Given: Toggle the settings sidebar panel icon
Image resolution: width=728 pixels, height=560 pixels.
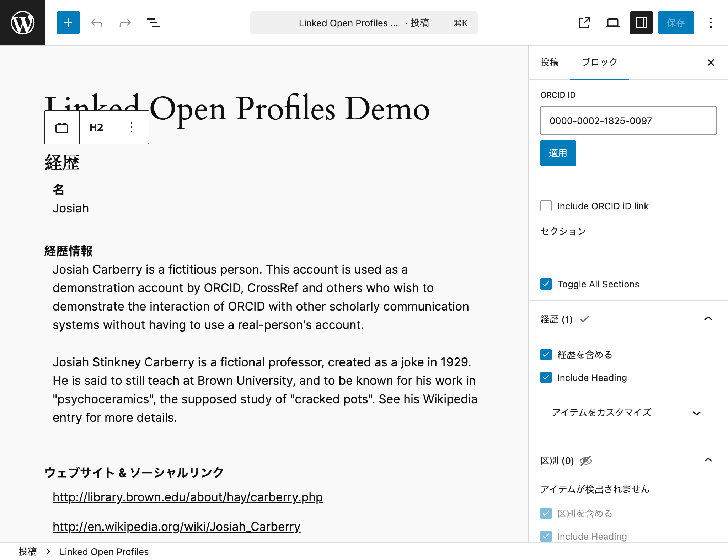Looking at the screenshot, I should pos(641,23).
